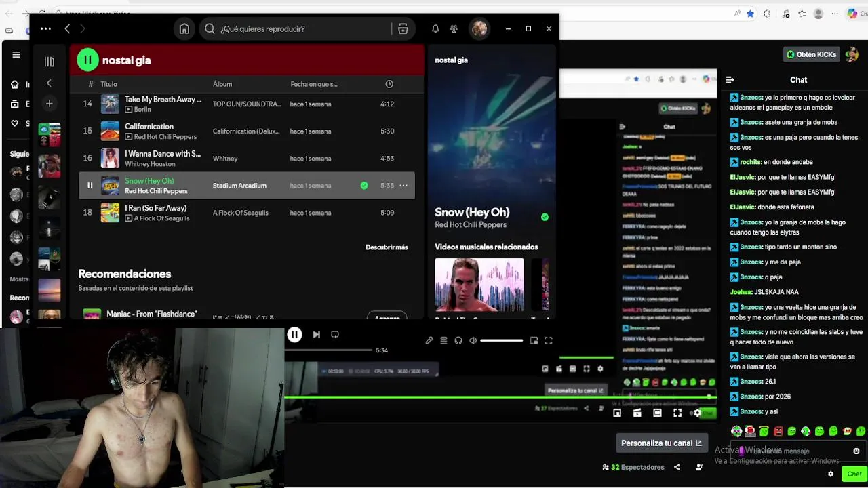Image resolution: width=868 pixels, height=488 pixels.
Task: Pause the nostal gia playlist green button
Action: (87, 60)
